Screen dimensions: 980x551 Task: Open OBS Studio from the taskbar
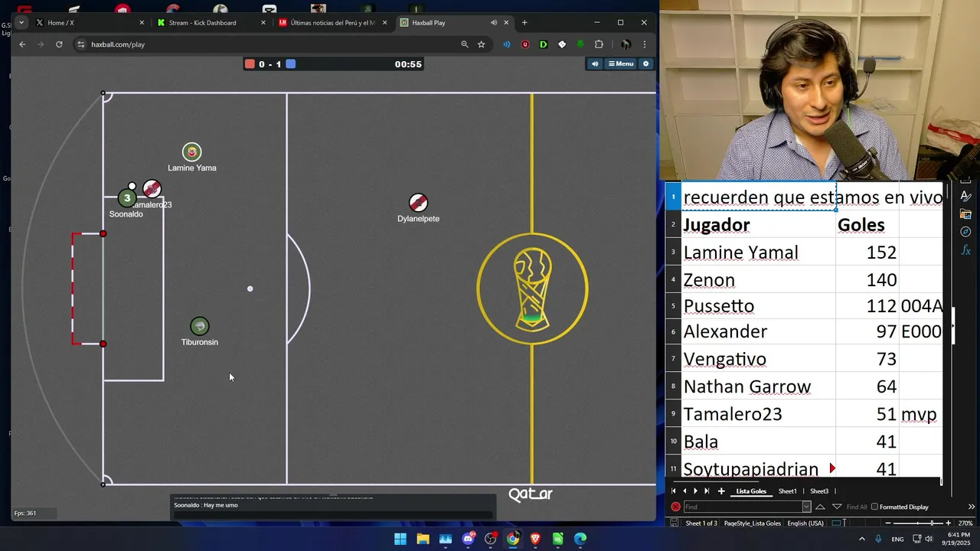coord(491,539)
